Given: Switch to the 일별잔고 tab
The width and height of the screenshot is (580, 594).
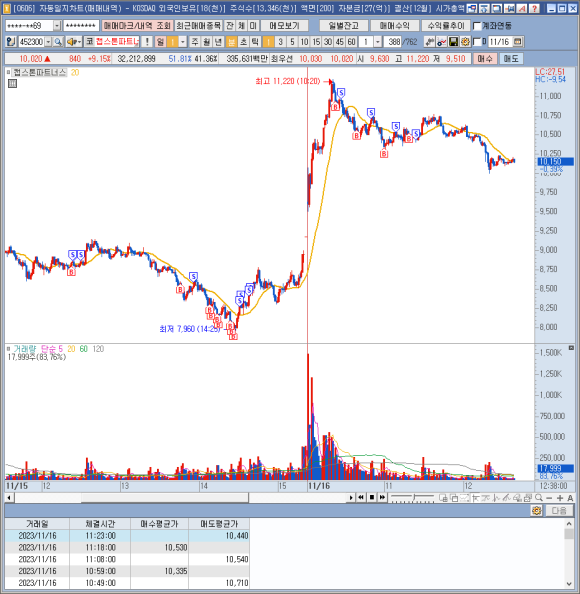Looking at the screenshot, I should [343, 26].
